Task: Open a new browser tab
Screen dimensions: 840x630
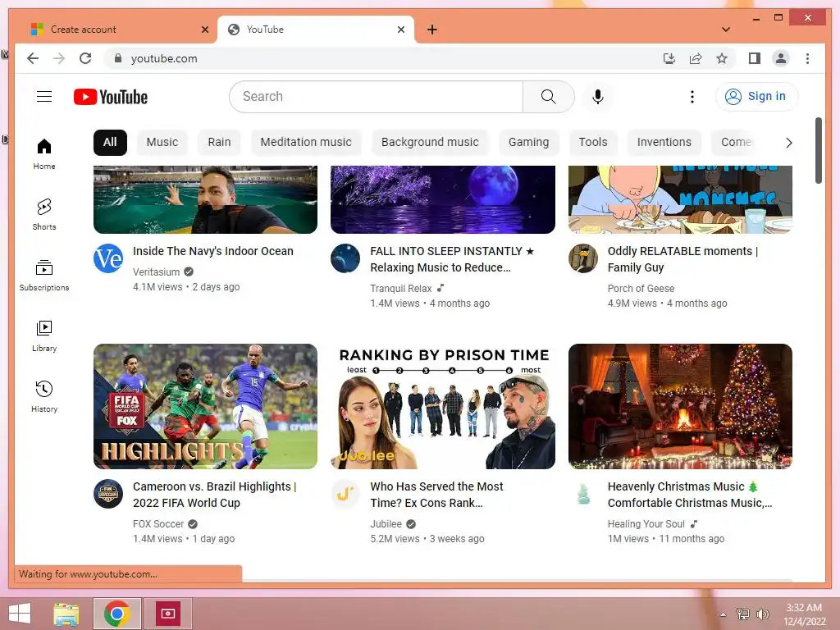Action: tap(431, 30)
